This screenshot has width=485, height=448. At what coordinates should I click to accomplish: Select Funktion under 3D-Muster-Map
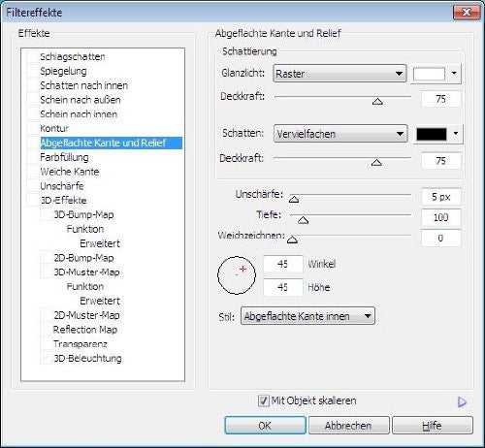pyautogui.click(x=85, y=286)
